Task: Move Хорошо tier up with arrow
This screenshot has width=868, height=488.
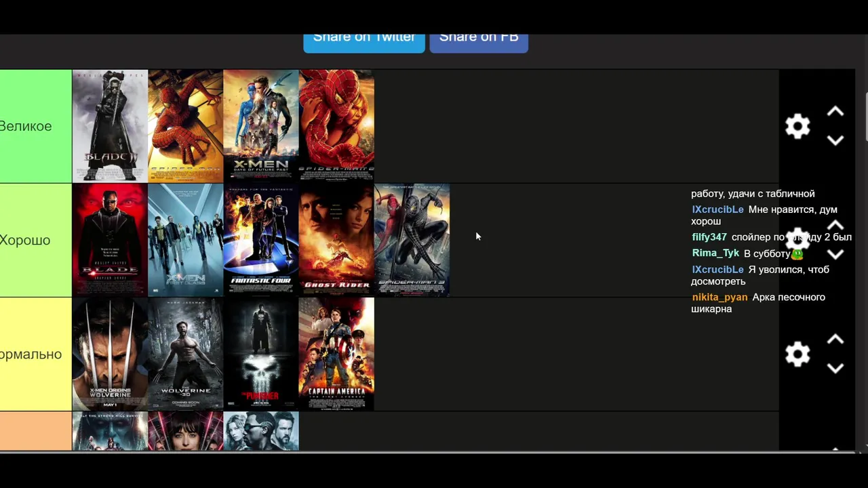Action: [835, 226]
